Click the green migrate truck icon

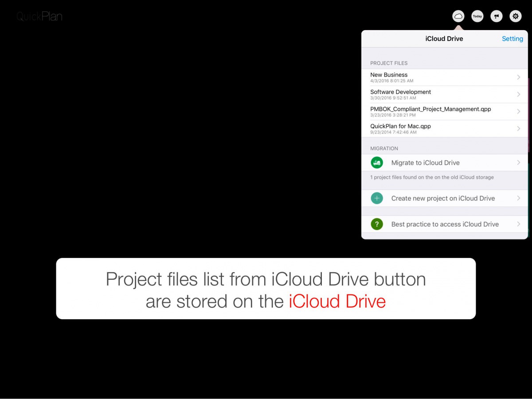point(377,163)
